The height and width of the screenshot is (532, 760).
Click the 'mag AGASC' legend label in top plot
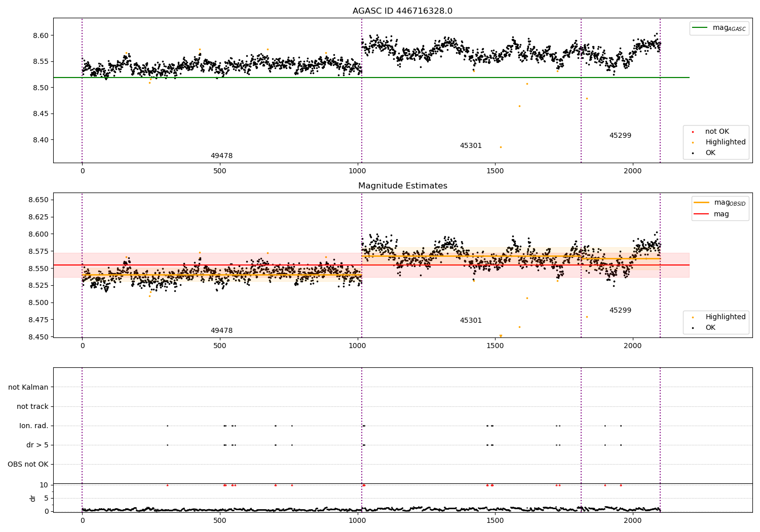[729, 28]
